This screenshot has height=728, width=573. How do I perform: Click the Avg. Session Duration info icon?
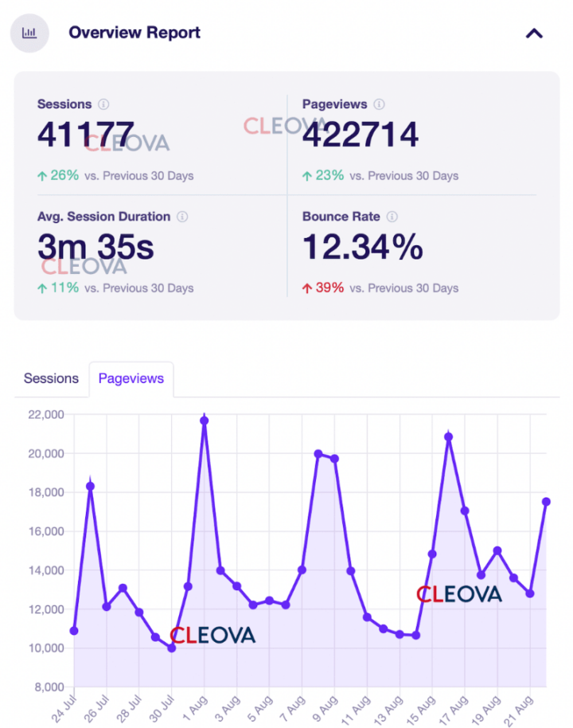click(x=182, y=217)
